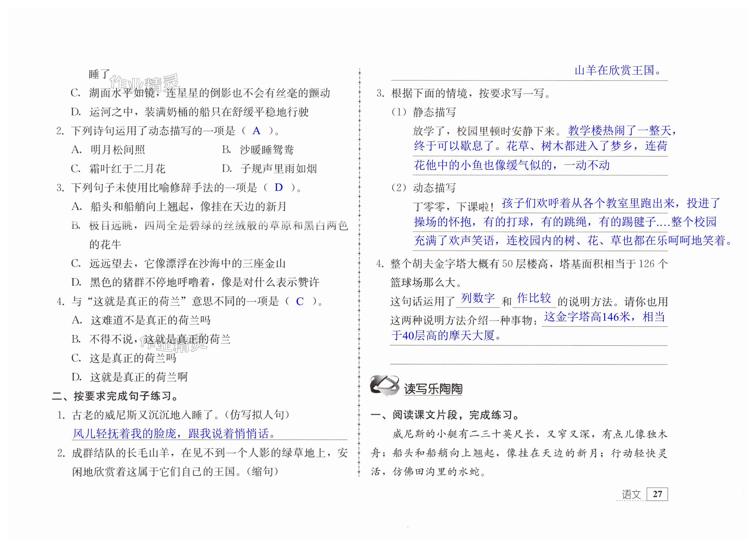The image size is (756, 547).
Task: Click the blank filled with 列数字
Action: [478, 298]
